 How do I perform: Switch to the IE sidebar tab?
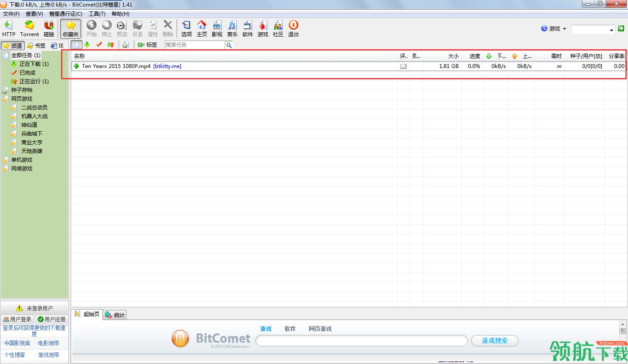tap(57, 45)
